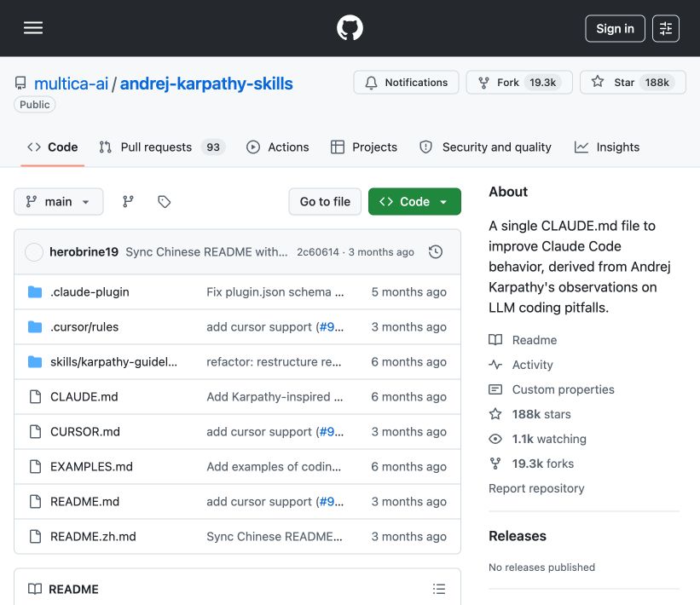Click the skills/karpathy-guidel folder icon

tap(35, 362)
